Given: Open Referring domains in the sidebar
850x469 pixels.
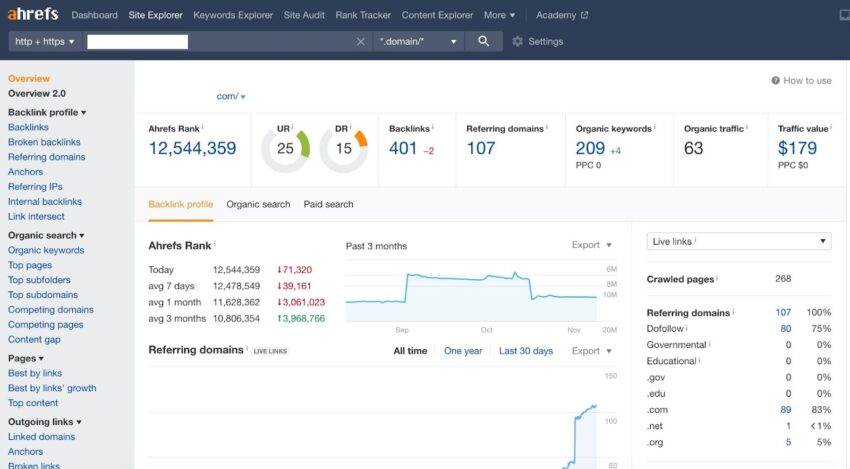Looking at the screenshot, I should (47, 157).
